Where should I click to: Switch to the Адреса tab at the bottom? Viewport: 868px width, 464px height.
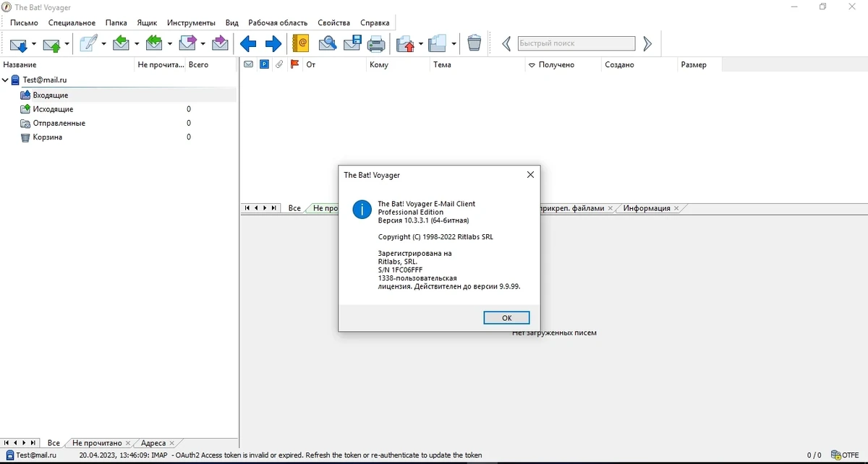tap(153, 443)
